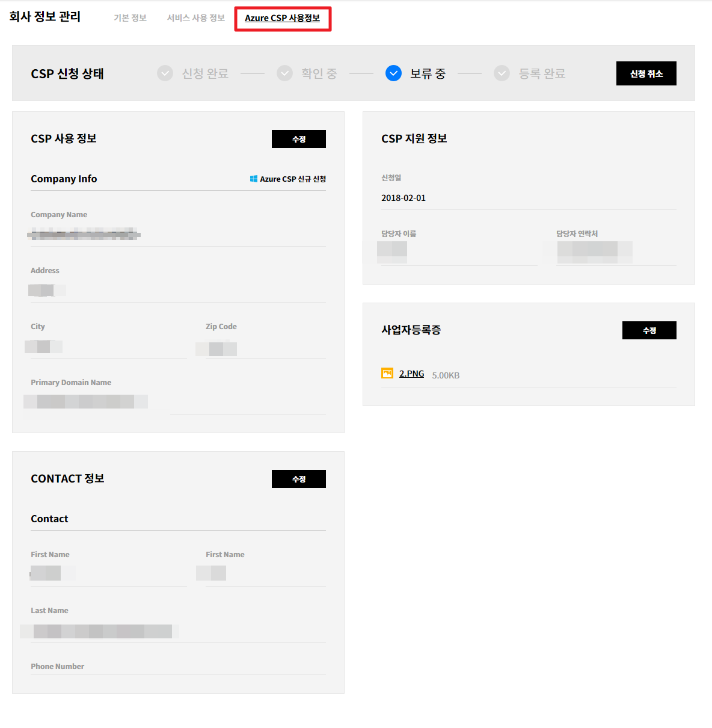Screen dimensions: 712x728
Task: Switch to the 서비스 사용 정보 tab
Action: 195,18
